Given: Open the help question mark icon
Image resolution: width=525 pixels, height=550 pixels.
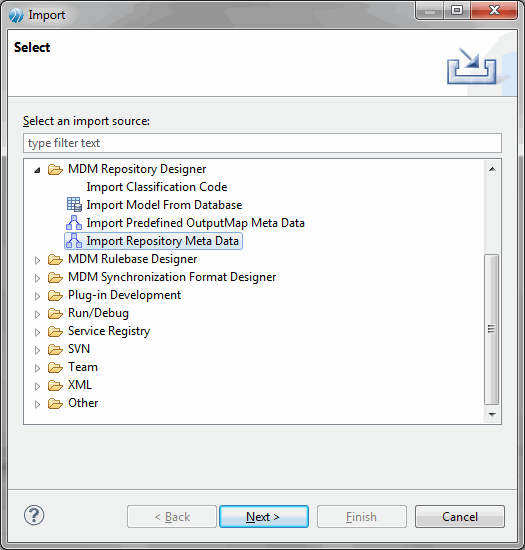Looking at the screenshot, I should point(34,516).
